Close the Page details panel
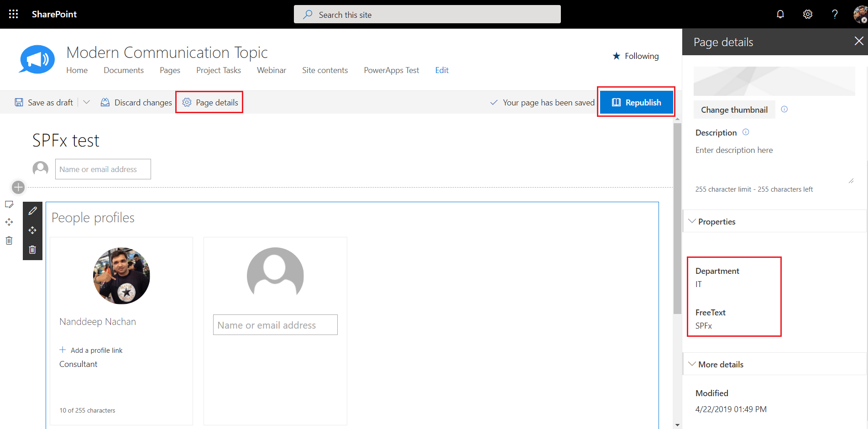868x429 pixels. point(859,41)
